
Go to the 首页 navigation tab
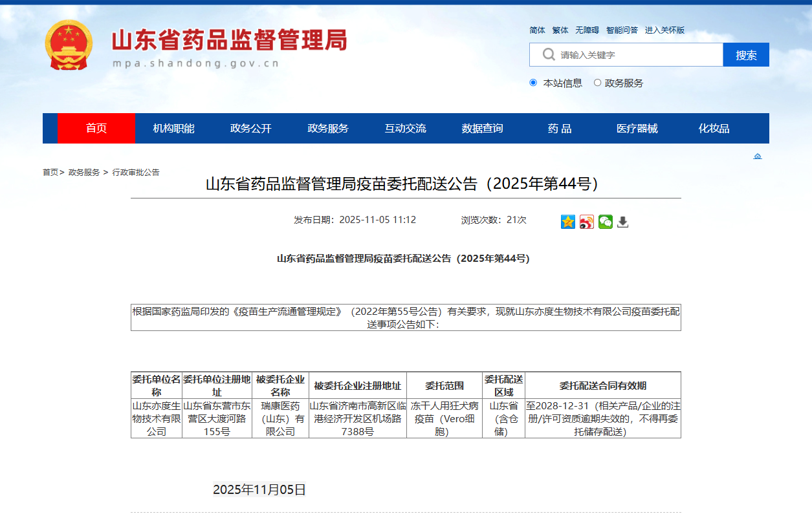pyautogui.click(x=96, y=129)
